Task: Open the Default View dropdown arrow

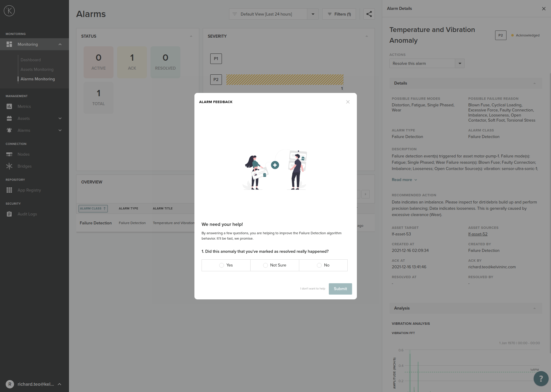Action: click(x=313, y=14)
